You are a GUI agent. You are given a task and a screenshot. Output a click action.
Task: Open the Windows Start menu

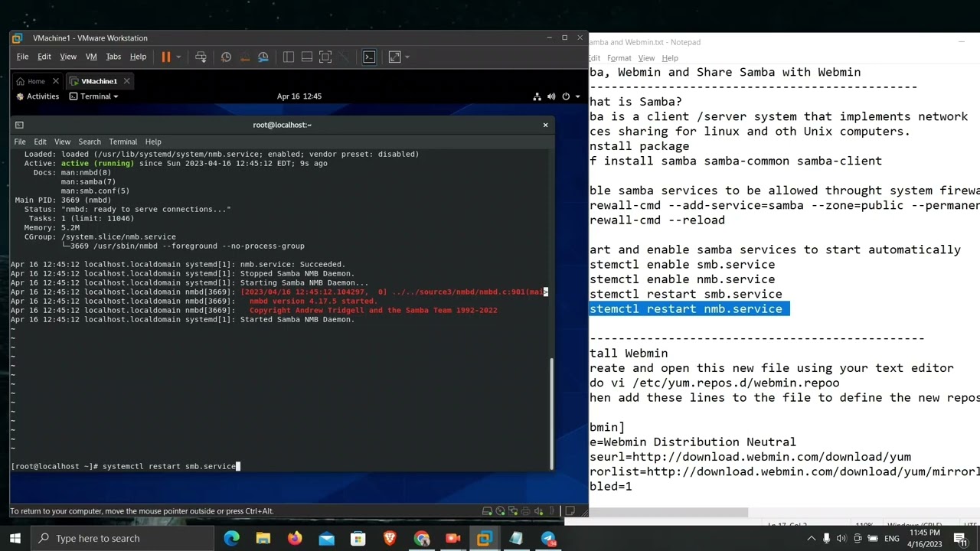pyautogui.click(x=15, y=538)
